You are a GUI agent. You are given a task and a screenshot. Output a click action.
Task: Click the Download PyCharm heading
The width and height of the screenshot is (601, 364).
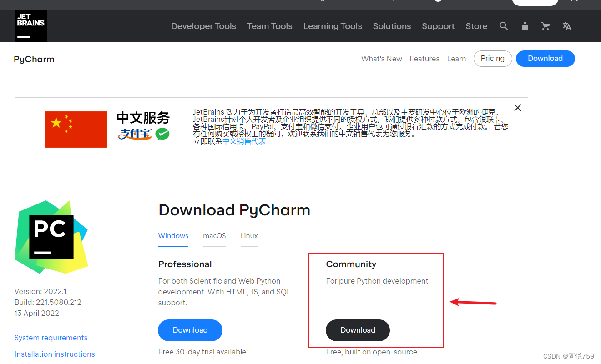point(234,210)
